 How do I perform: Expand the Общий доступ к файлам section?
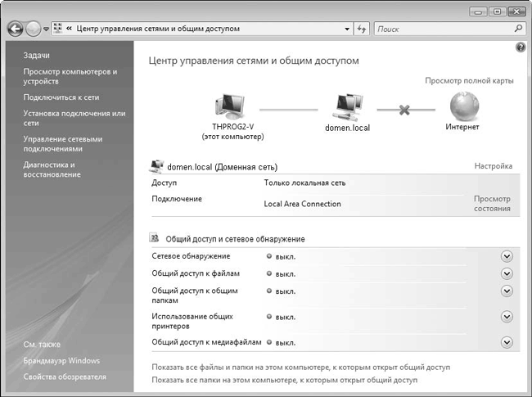click(x=507, y=273)
